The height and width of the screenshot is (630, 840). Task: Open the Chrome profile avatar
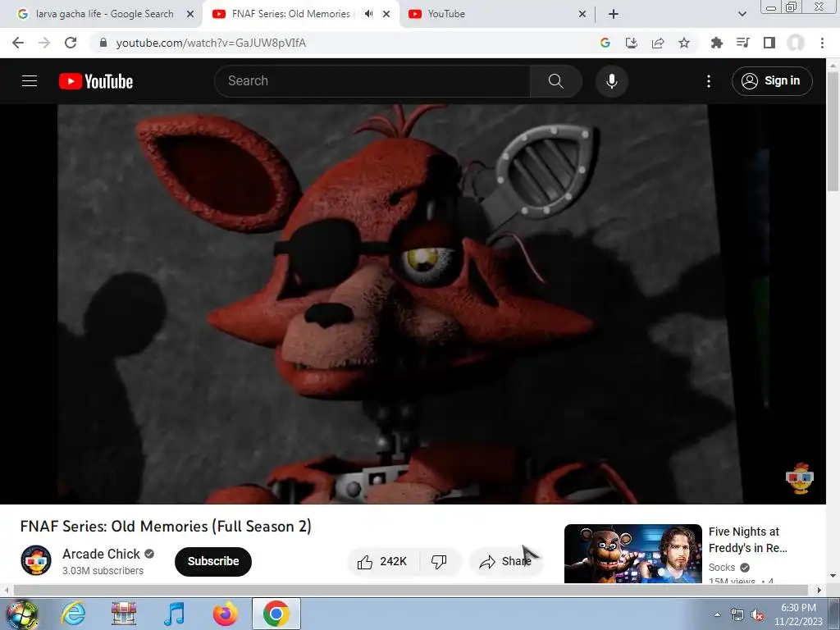(x=796, y=43)
